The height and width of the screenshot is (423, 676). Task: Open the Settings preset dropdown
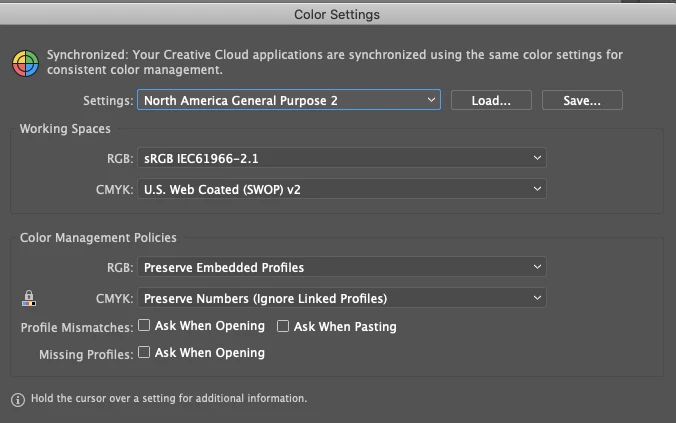(x=289, y=100)
